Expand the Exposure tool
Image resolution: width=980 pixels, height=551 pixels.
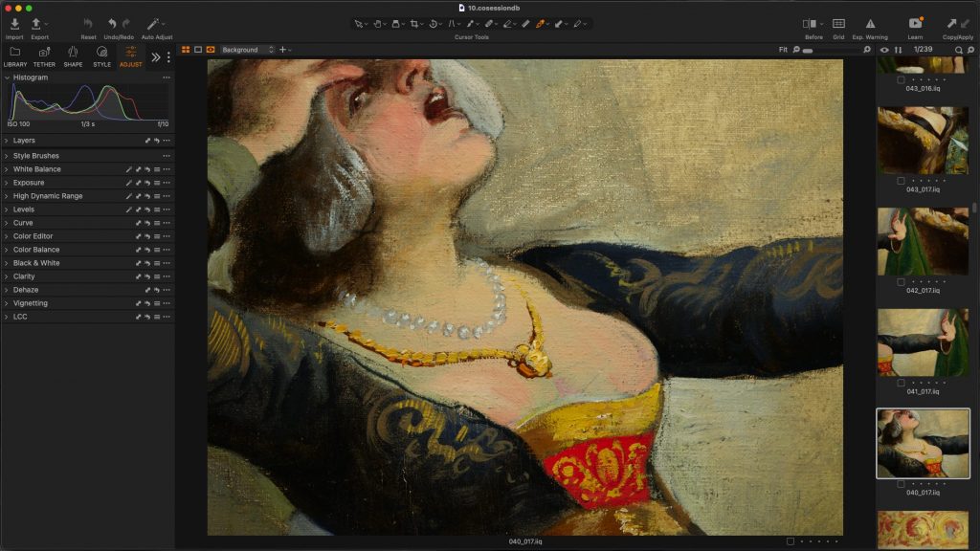coord(7,183)
